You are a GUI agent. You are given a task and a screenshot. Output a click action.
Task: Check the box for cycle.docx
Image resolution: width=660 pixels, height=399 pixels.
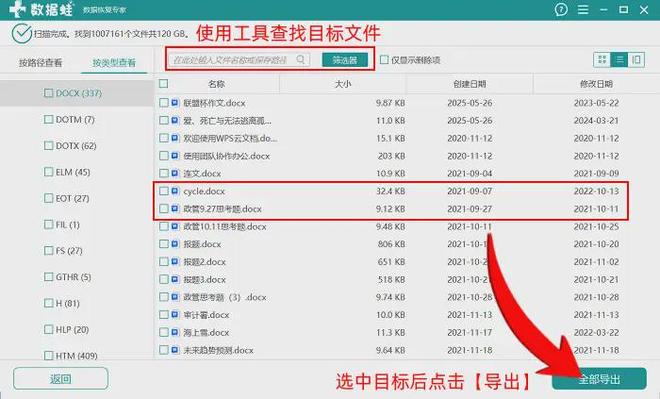click(x=164, y=191)
